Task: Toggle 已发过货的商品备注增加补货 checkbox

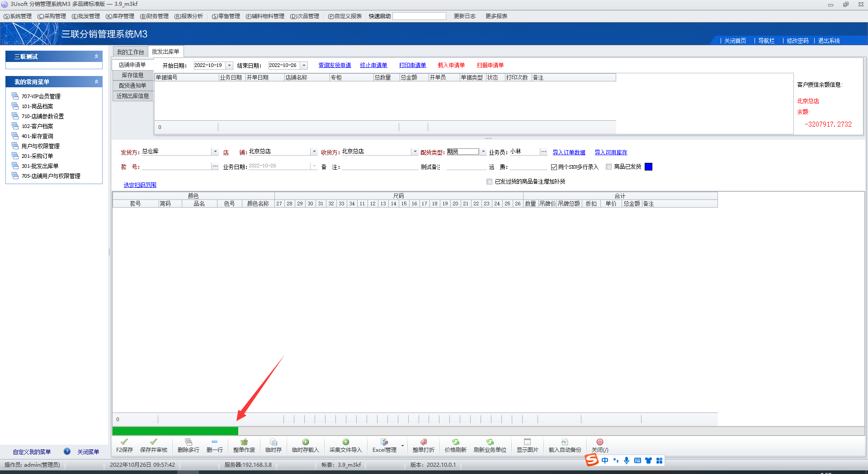Action: point(489,181)
